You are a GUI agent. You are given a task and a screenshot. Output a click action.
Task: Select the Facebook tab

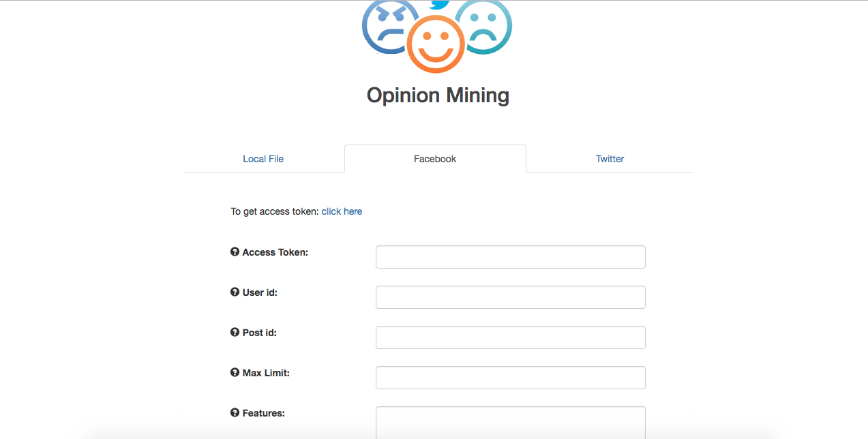tap(435, 159)
